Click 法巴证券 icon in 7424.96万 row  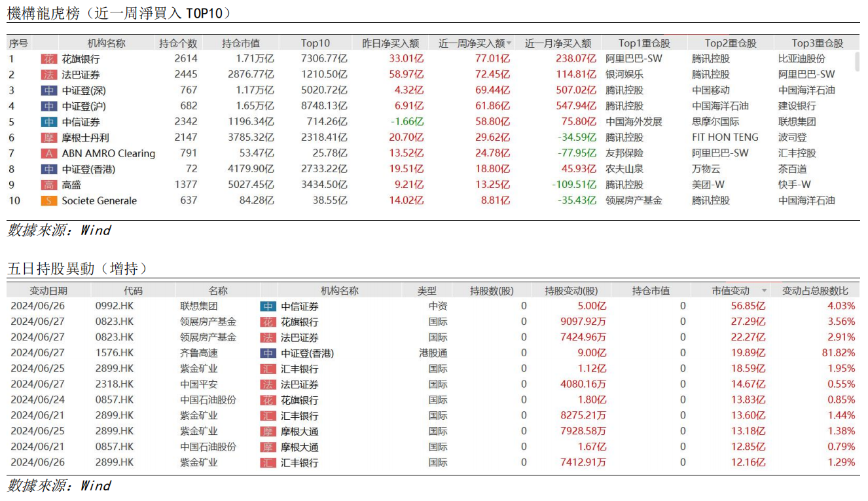(x=268, y=337)
